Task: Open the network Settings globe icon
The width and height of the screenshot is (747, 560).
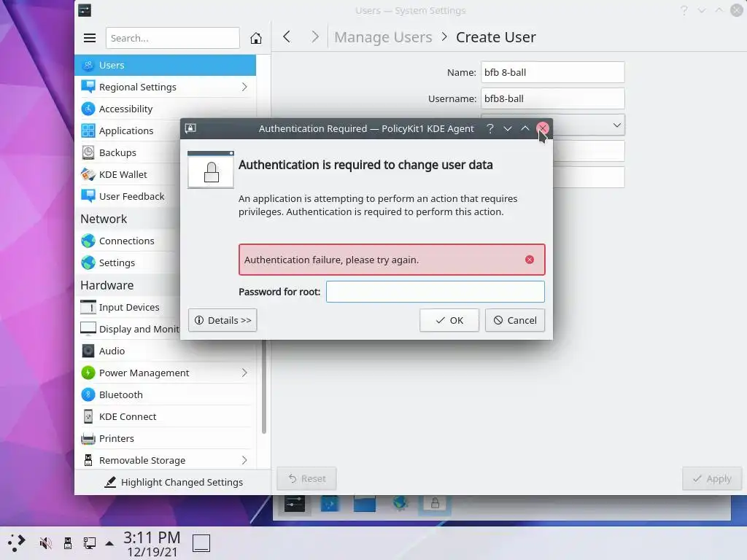Action: click(88, 262)
